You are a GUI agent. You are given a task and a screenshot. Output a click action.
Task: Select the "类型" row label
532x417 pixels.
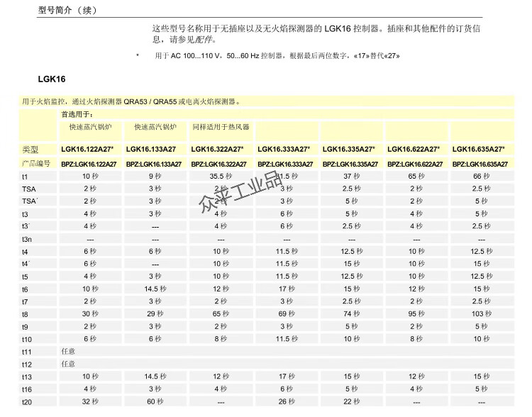30,150
